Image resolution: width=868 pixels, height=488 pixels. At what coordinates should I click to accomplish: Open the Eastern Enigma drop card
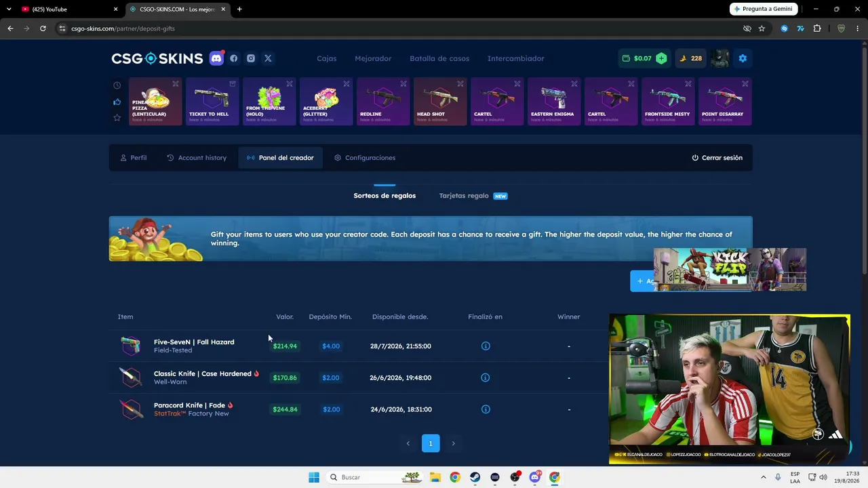pos(554,102)
